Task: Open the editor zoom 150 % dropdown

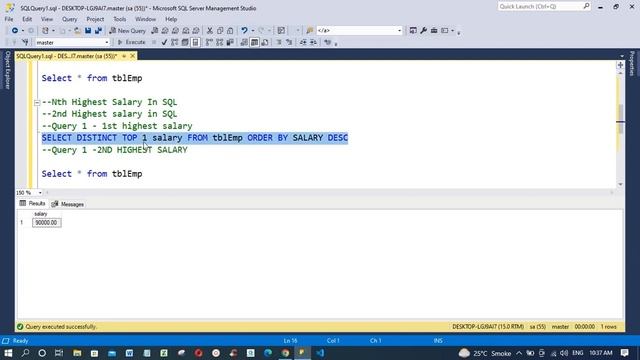Action: [x=40, y=193]
